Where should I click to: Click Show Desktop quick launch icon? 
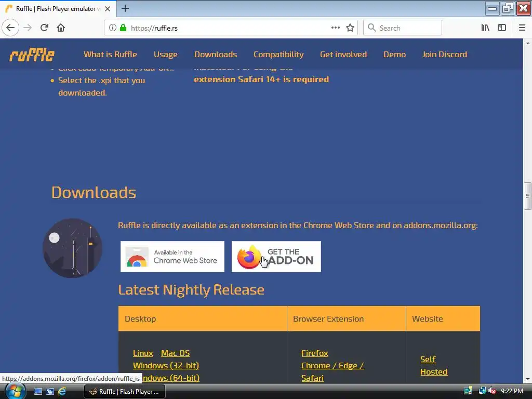pos(37,392)
